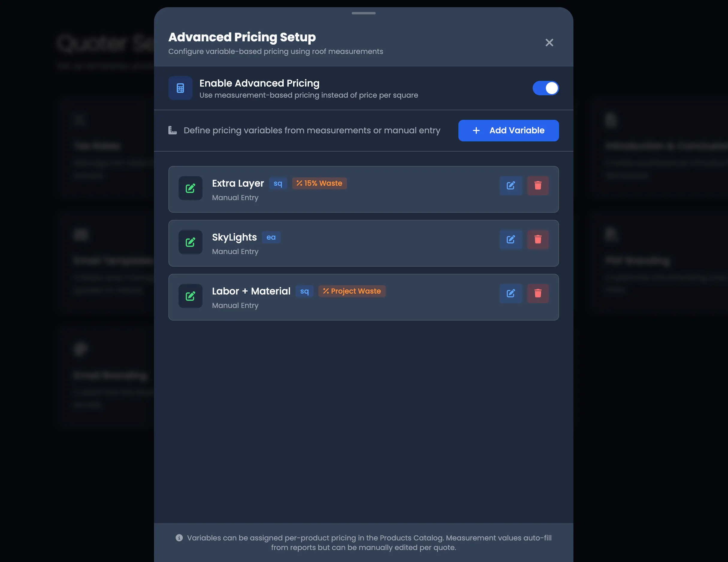Click the green manual-entry icon for Labor + Material
Screen dimensions: 728x562
(x=190, y=296)
